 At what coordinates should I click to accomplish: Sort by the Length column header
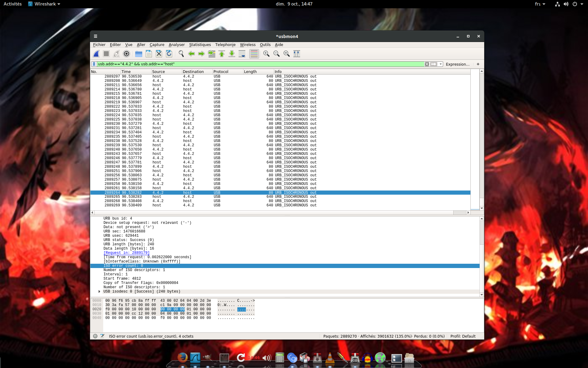(258, 72)
